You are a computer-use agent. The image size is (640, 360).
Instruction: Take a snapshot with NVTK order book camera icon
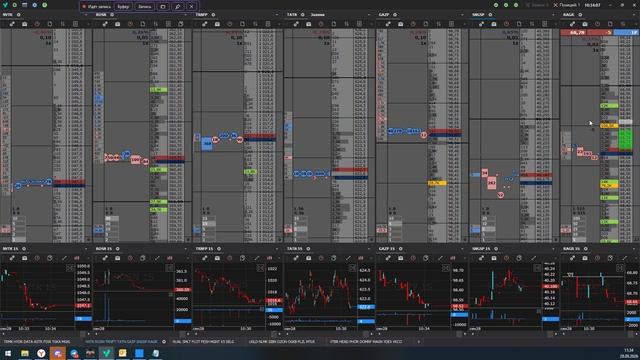pos(24,24)
